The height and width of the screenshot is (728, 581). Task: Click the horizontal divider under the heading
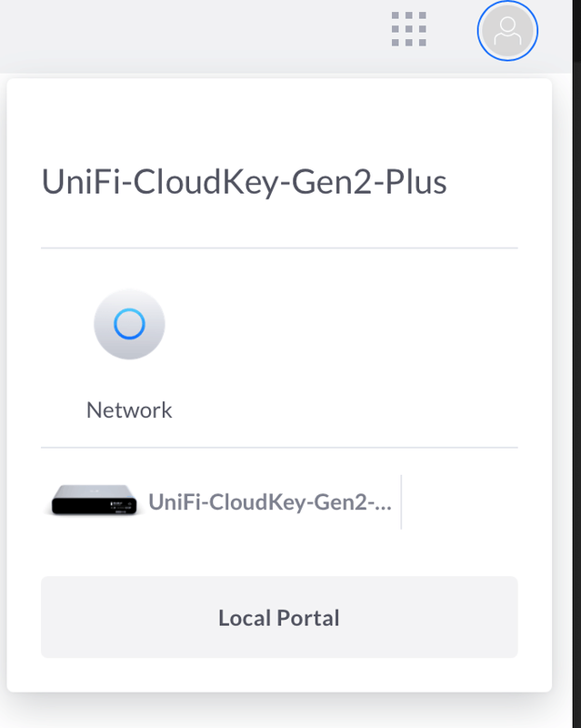tap(279, 248)
